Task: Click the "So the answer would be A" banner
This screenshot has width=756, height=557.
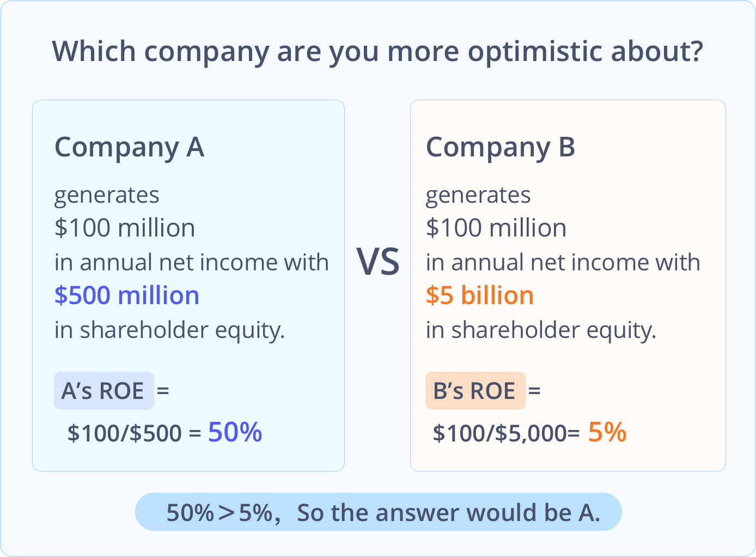Action: point(378,512)
